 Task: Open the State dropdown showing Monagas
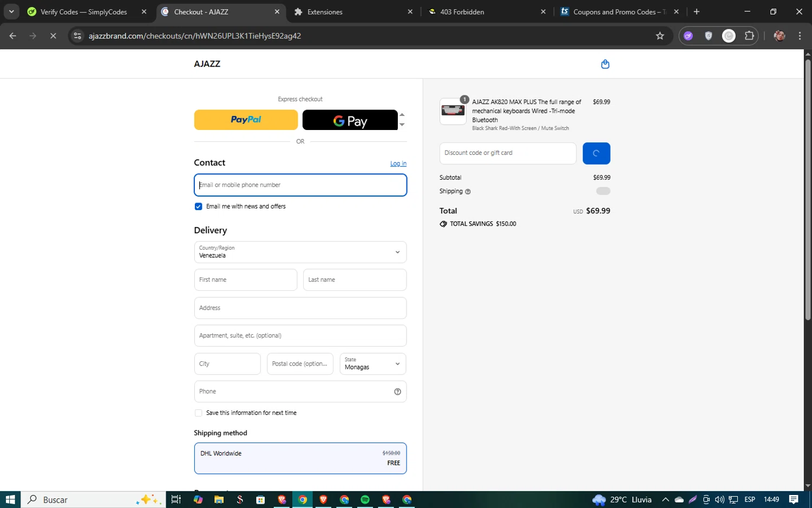point(372,364)
